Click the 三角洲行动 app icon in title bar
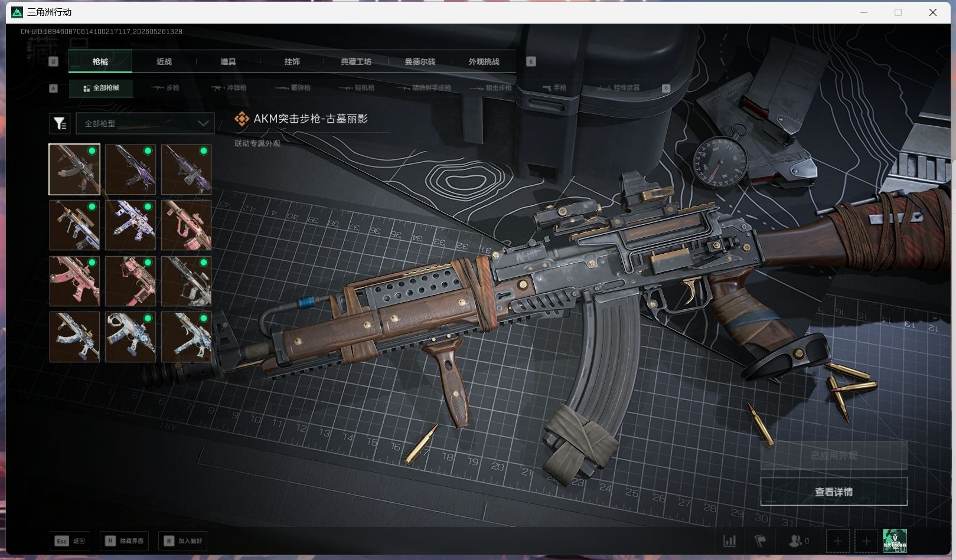956x560 pixels. point(17,12)
